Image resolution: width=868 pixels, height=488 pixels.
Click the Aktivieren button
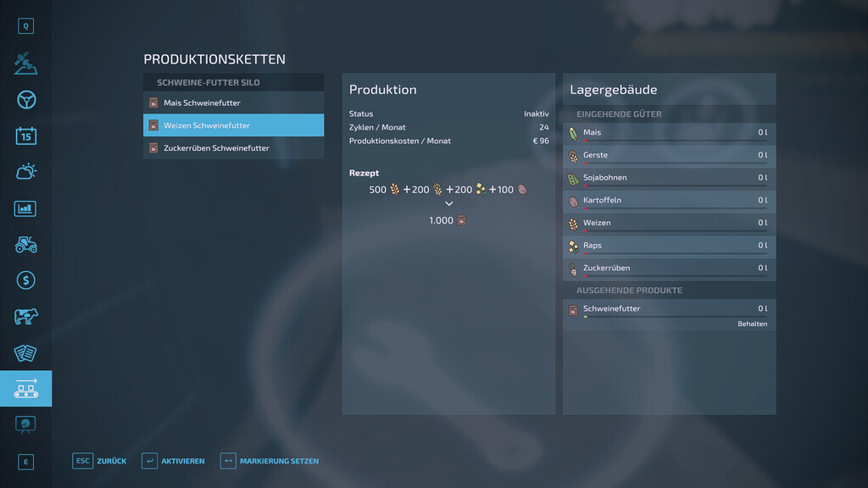[173, 461]
